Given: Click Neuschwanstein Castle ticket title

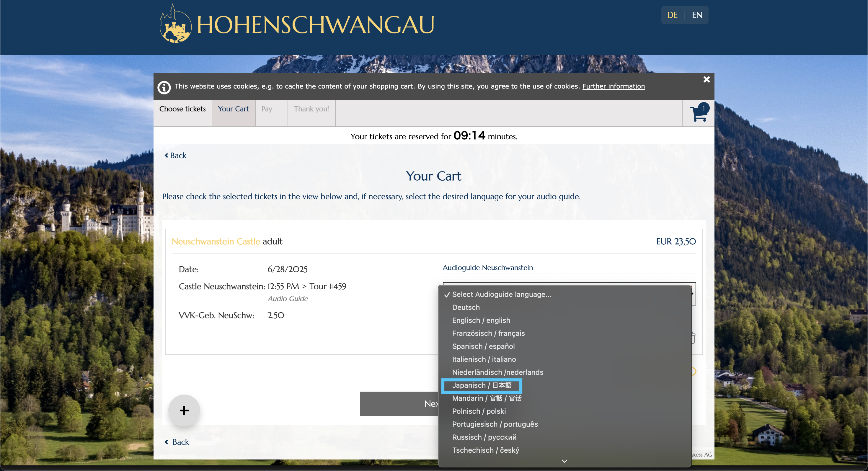Looking at the screenshot, I should coord(216,241).
